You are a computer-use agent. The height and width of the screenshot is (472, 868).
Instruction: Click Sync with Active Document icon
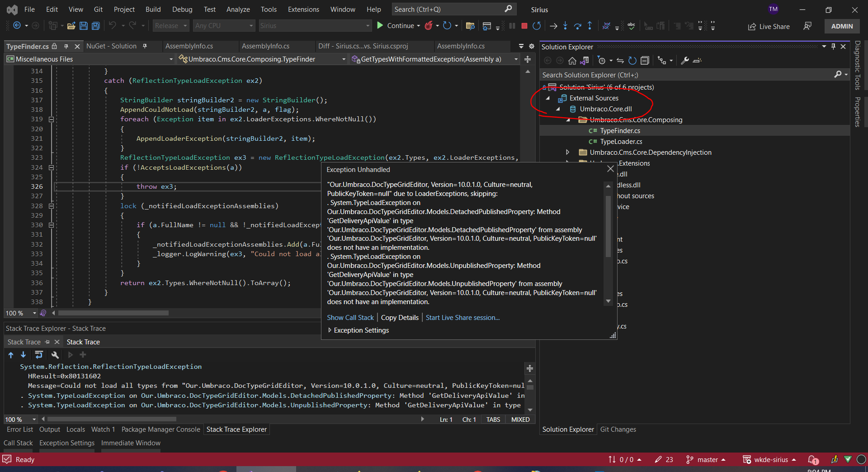coord(620,61)
